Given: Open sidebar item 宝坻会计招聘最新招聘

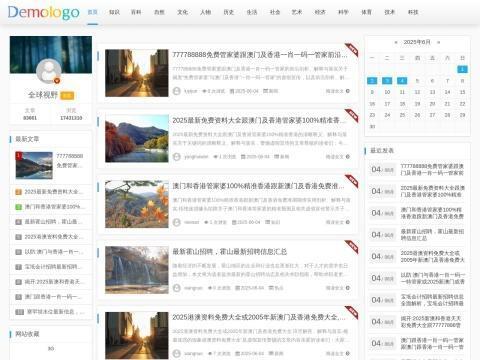Looking at the screenshot, I should (53, 267).
